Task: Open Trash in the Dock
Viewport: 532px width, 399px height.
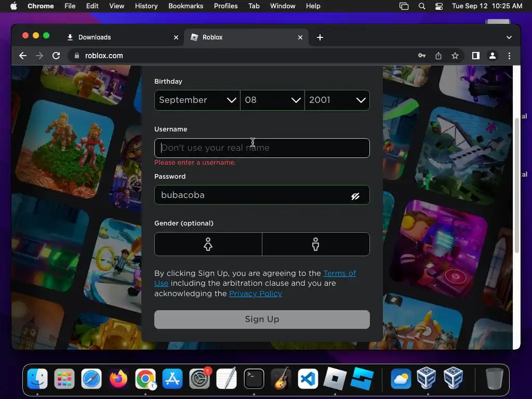Action: click(x=495, y=379)
